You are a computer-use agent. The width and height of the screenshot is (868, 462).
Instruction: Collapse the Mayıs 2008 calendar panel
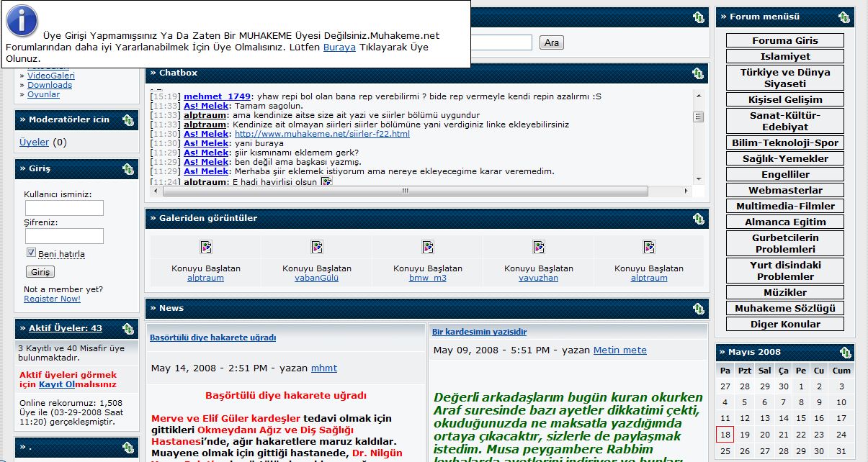[845, 353]
